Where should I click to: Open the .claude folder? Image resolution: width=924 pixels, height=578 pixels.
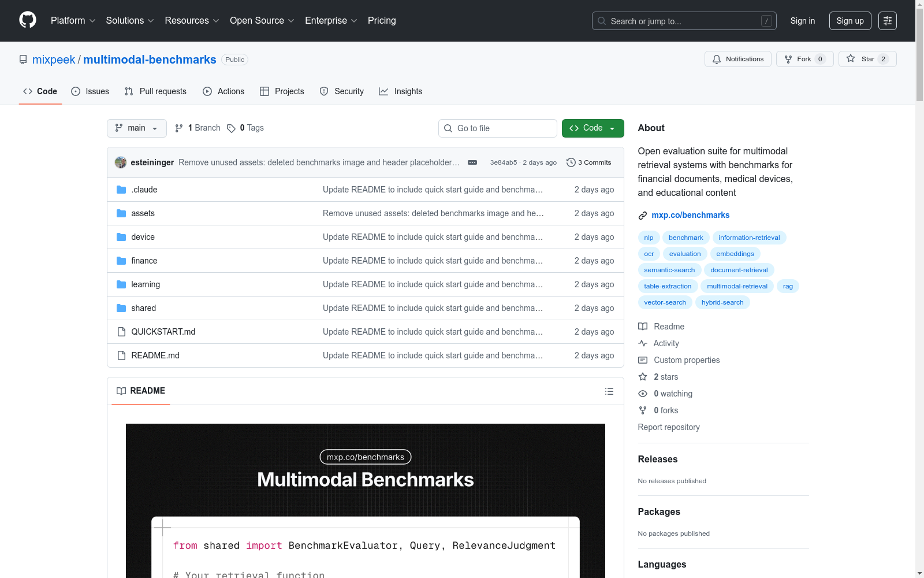click(x=144, y=190)
